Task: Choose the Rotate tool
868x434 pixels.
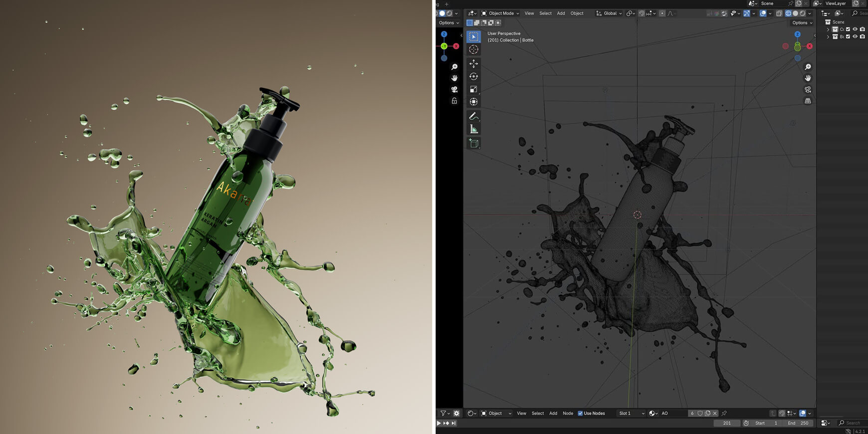Action: tap(473, 76)
